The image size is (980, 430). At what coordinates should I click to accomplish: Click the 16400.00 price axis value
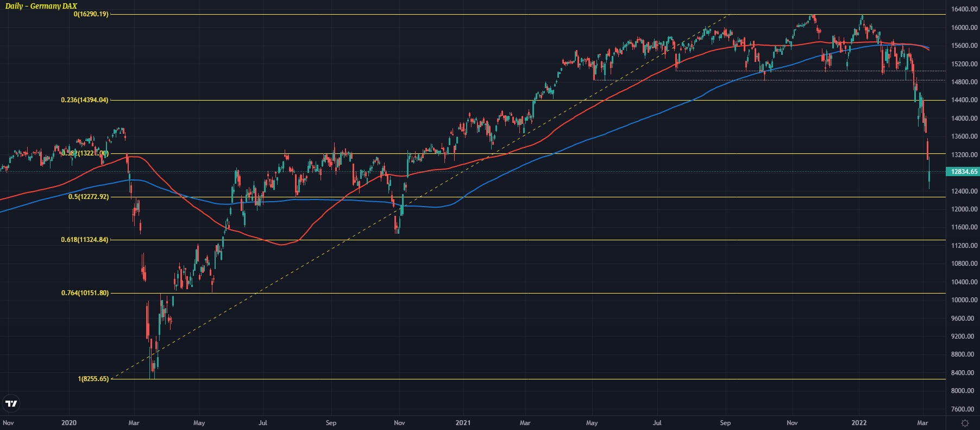[964, 9]
